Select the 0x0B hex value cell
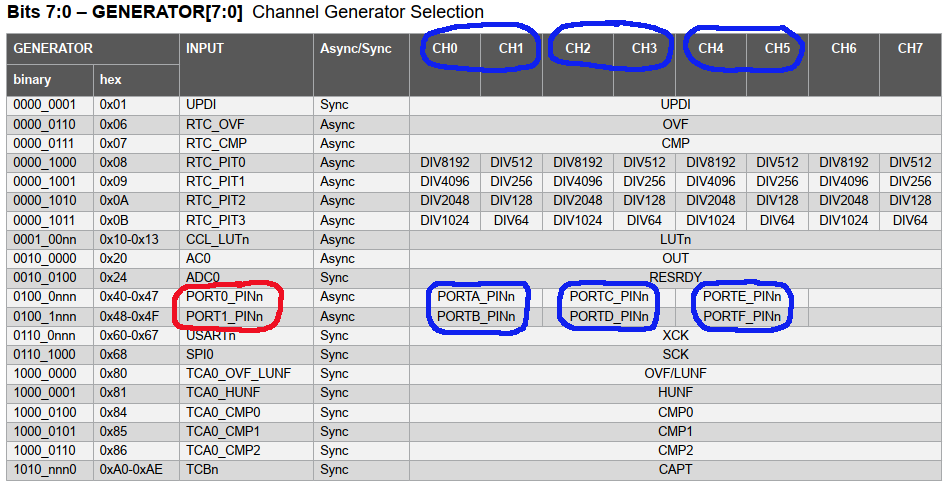This screenshot has height=487, width=948. (137, 221)
